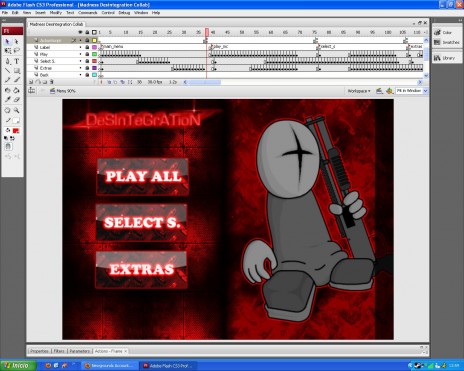Select the Madness Desintegration Collab document tab
464x371 pixels.
click(56, 24)
